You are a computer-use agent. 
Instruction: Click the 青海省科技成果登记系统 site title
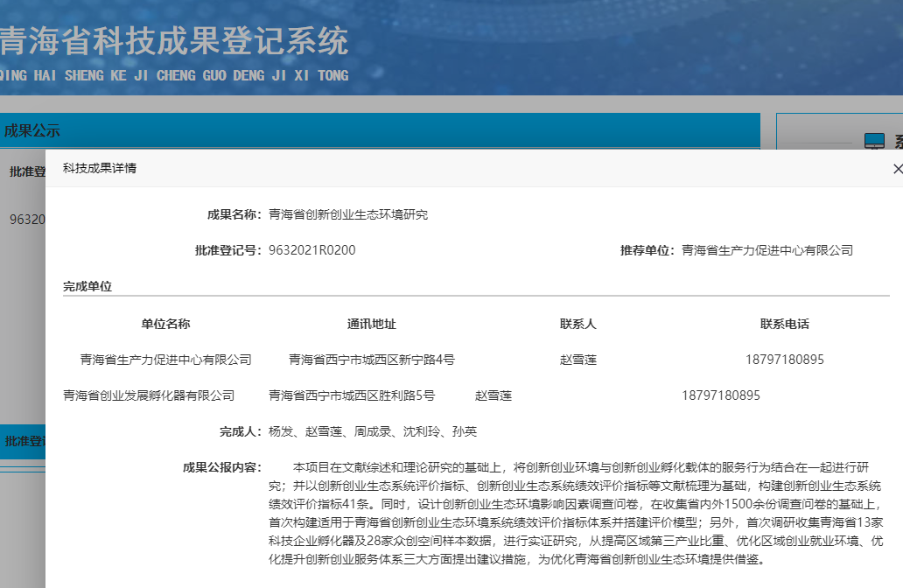point(173,41)
